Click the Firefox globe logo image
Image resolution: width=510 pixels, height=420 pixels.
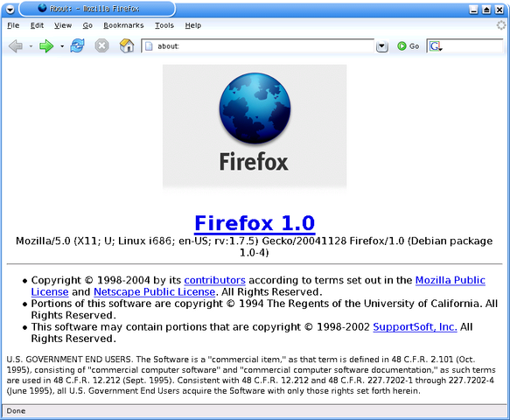point(255,108)
